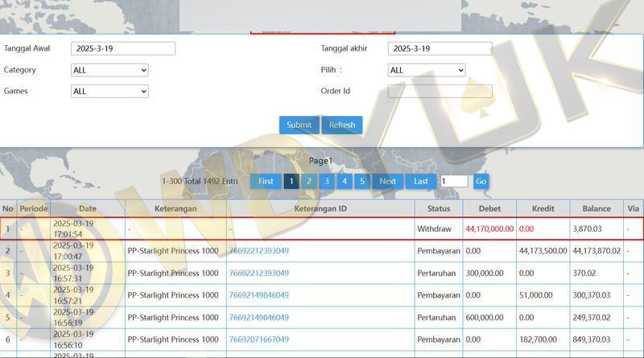Click kredit value 182,700.00 in row 6
This screenshot has height=358, width=644.
tap(538, 339)
